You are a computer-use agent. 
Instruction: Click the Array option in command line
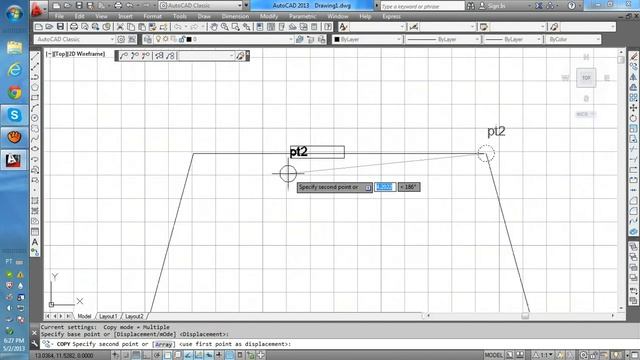163,344
